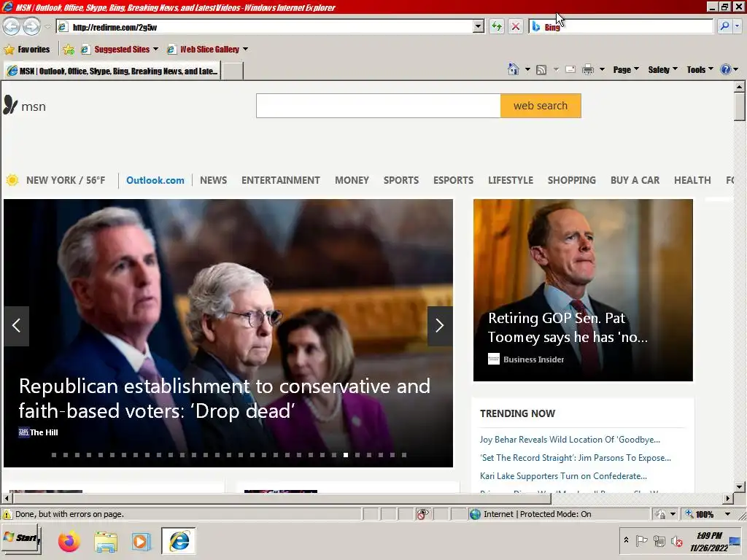Click the Read Mail envelope icon

[x=570, y=69]
